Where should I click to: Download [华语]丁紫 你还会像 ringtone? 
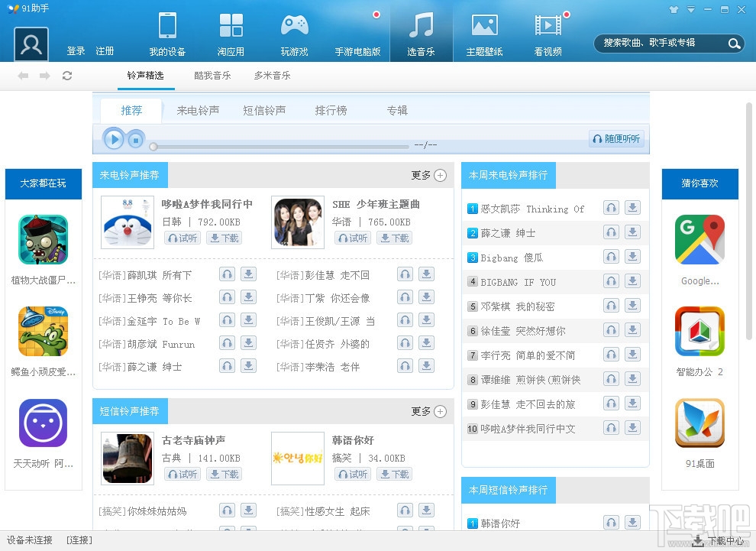click(x=426, y=297)
